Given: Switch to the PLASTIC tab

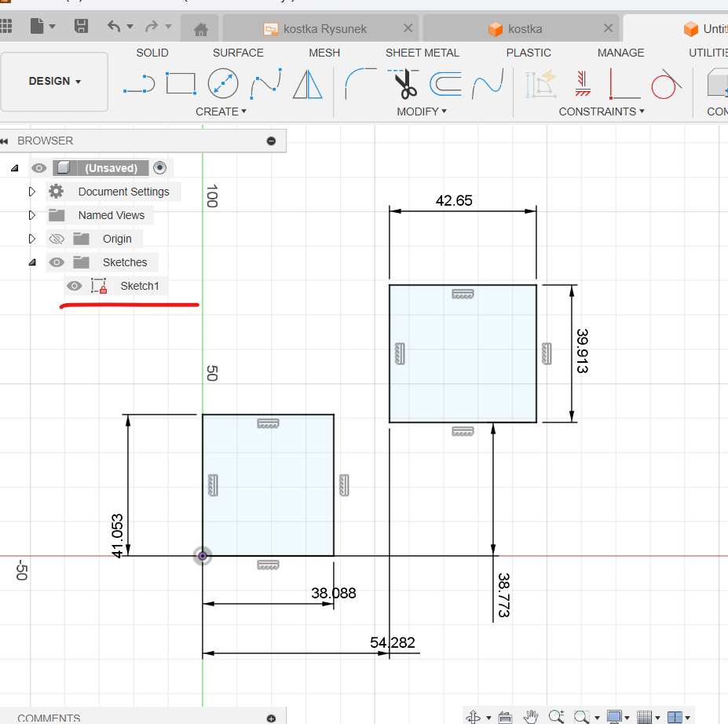Looking at the screenshot, I should point(529,53).
